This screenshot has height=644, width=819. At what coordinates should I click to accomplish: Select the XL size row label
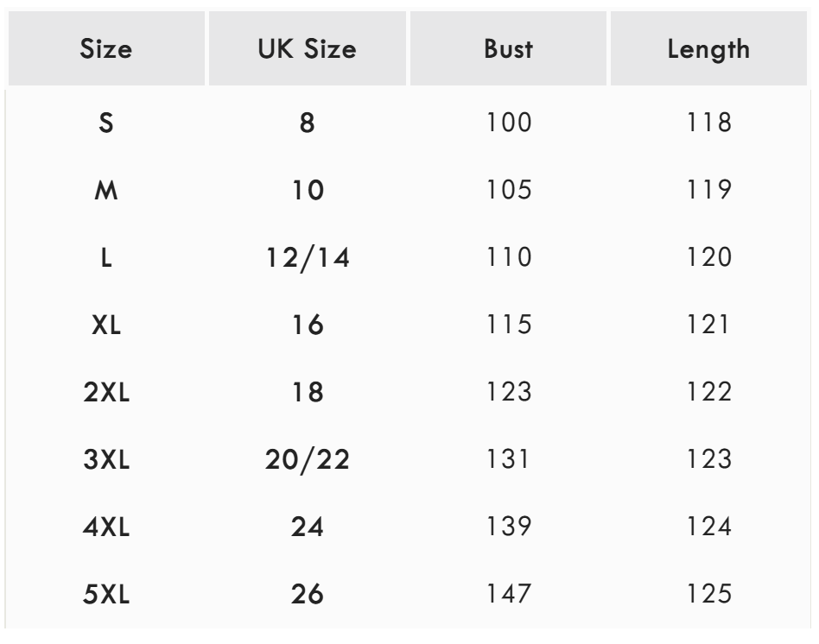coord(105,325)
